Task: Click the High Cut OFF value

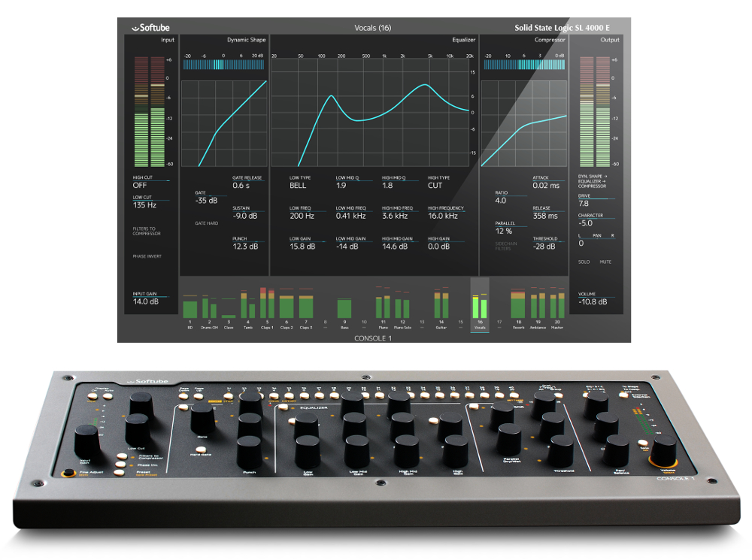Action: tap(140, 186)
